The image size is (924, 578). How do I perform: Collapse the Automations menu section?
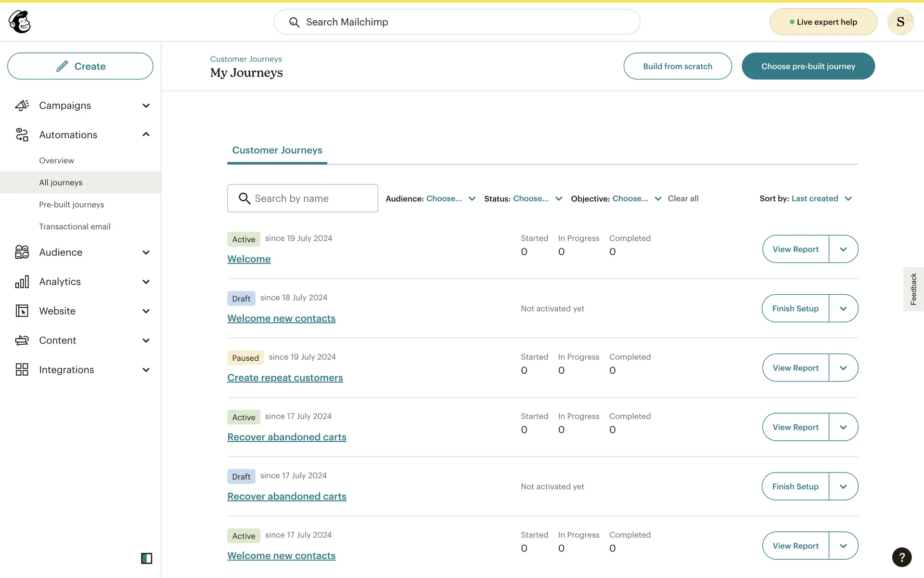(146, 135)
